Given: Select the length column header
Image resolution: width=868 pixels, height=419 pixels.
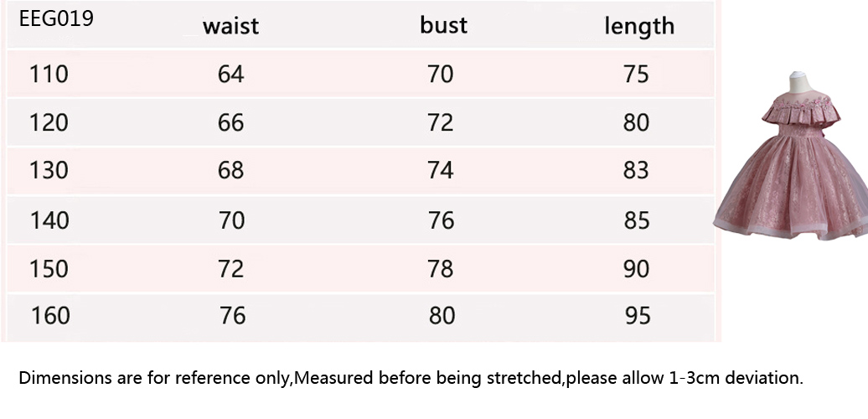Looking at the screenshot, I should pos(638,27).
